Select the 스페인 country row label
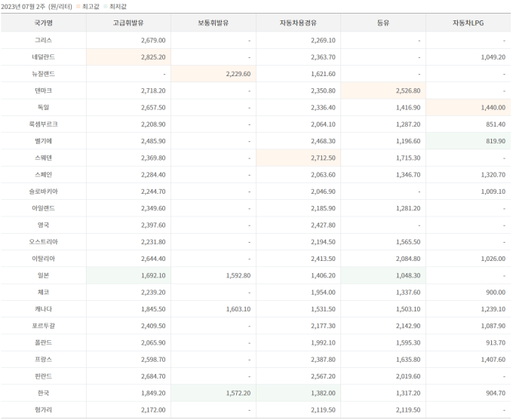Viewport: 513px width, 420px height. pos(43,175)
